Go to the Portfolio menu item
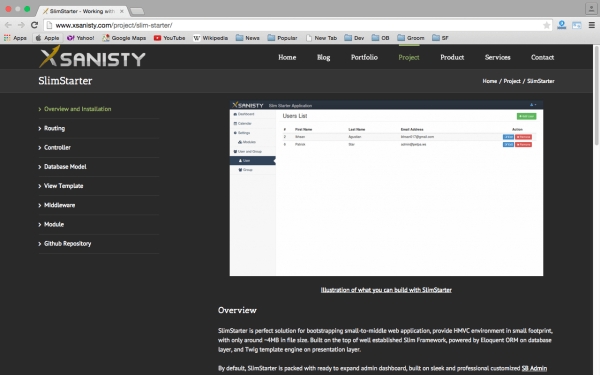Screen dimensions: 600x375 (x=364, y=57)
